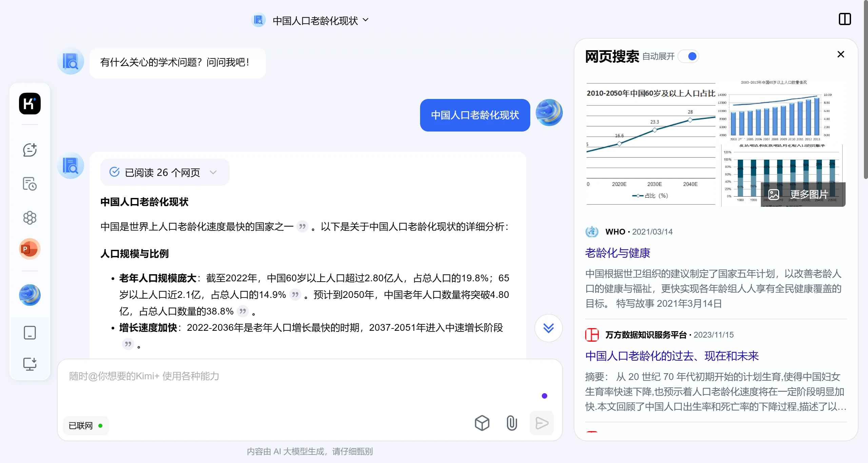Toggle the right panel layout button
The height and width of the screenshot is (463, 868).
pos(845,19)
